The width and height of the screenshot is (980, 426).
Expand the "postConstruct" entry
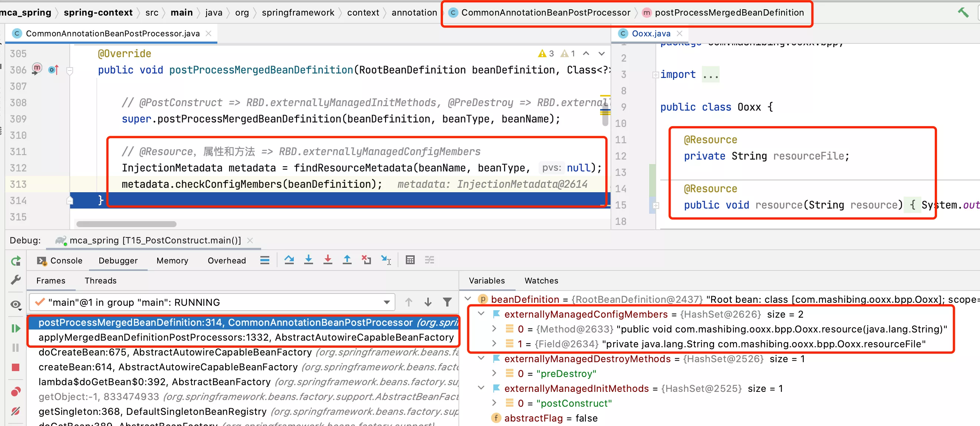[494, 403]
